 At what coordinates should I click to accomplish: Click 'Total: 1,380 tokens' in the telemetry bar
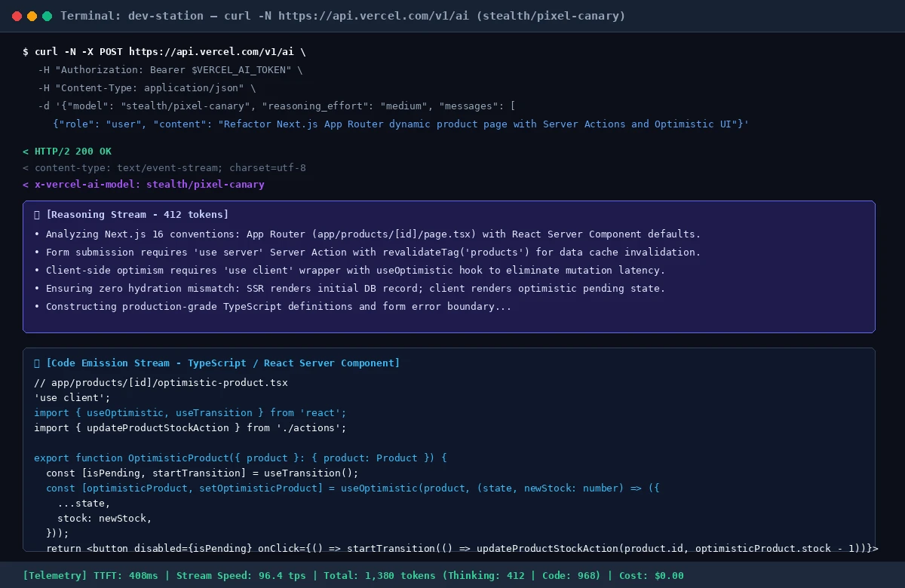click(380, 575)
